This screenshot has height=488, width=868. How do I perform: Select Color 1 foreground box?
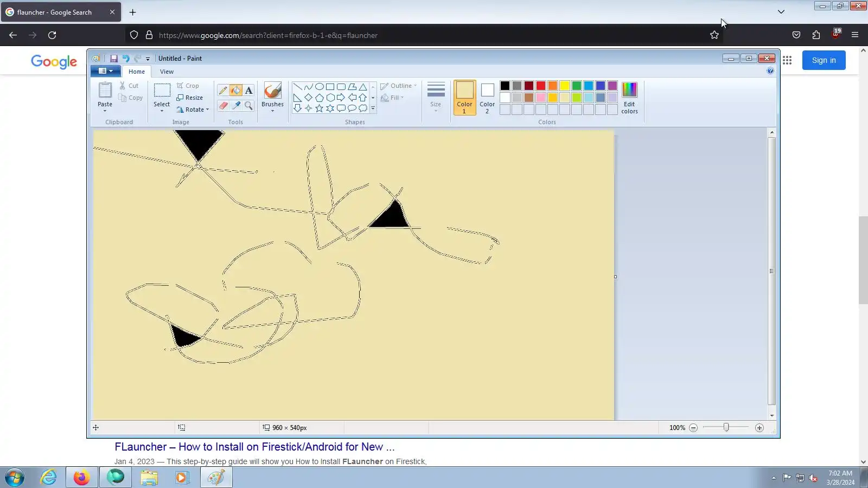(464, 98)
